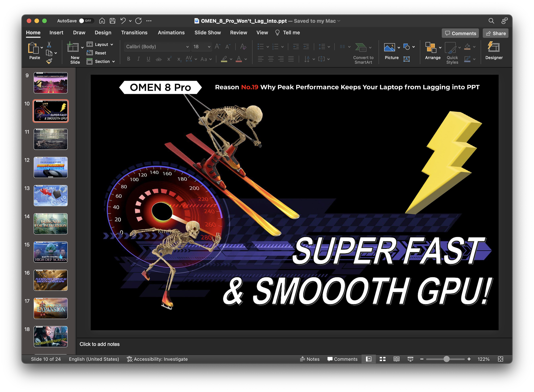Apply superscript formatting
Image resolution: width=534 pixels, height=392 pixels.
coord(169,59)
